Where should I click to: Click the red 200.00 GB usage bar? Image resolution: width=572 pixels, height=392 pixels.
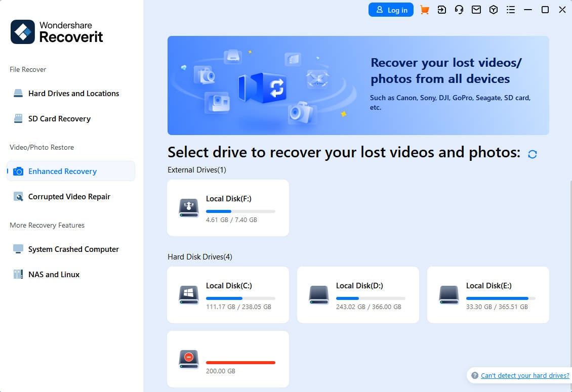tap(240, 363)
